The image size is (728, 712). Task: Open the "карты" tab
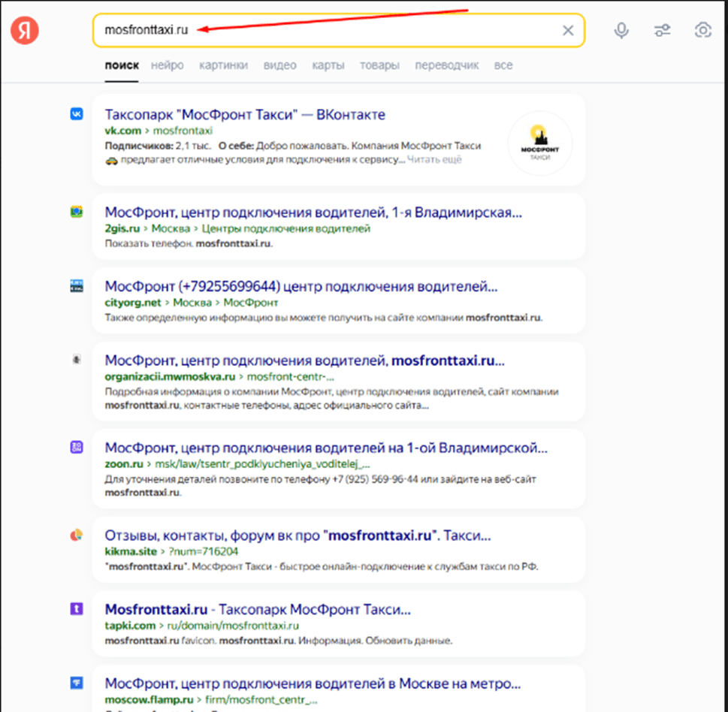[x=328, y=65]
